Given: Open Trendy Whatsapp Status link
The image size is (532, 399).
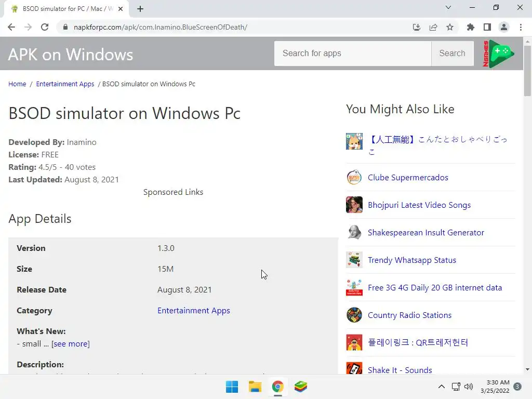Looking at the screenshot, I should (412, 260).
